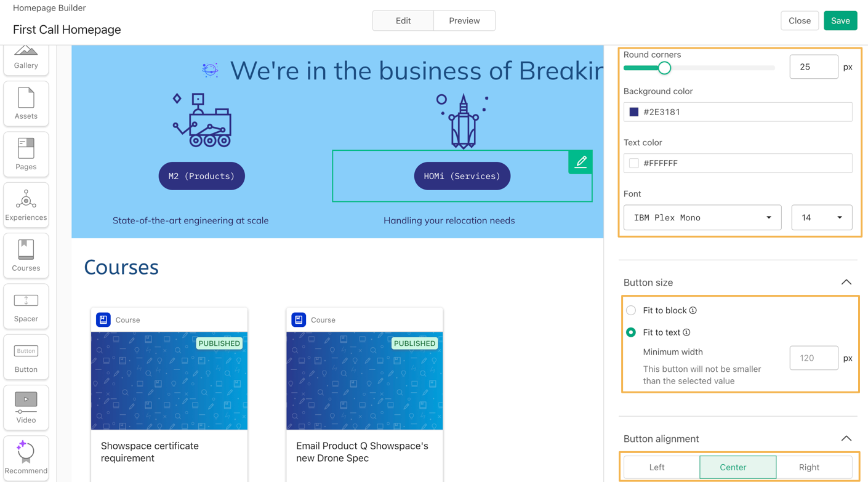Viewport: 868px width, 482px height.
Task: Click the Background color hex field
Action: pos(737,112)
